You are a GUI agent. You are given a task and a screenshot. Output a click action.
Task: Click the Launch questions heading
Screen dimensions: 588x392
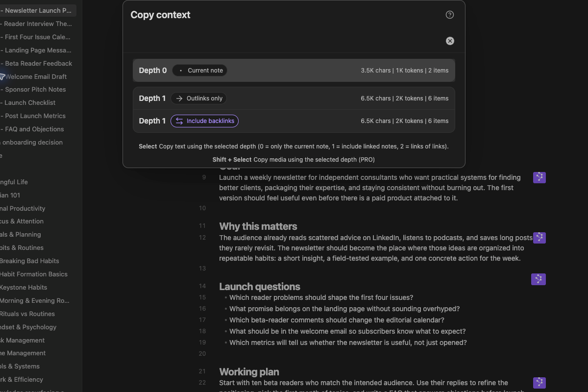click(260, 287)
